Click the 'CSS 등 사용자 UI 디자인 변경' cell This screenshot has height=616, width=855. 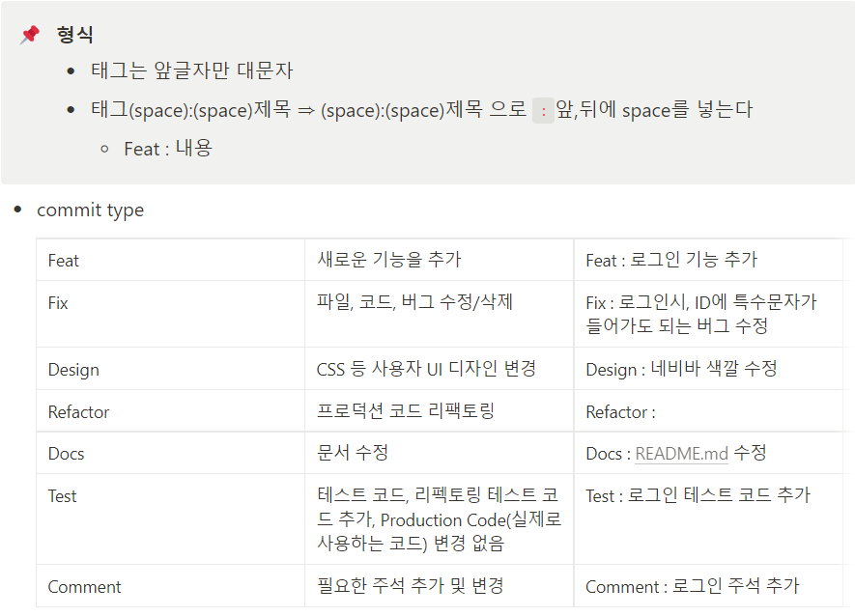[x=439, y=369]
